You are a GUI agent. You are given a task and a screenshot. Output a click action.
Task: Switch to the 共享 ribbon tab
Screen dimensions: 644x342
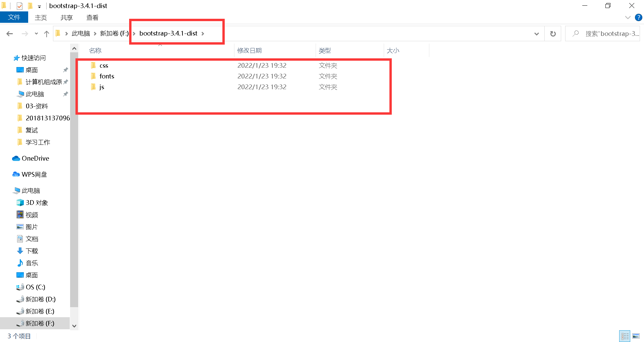[67, 17]
